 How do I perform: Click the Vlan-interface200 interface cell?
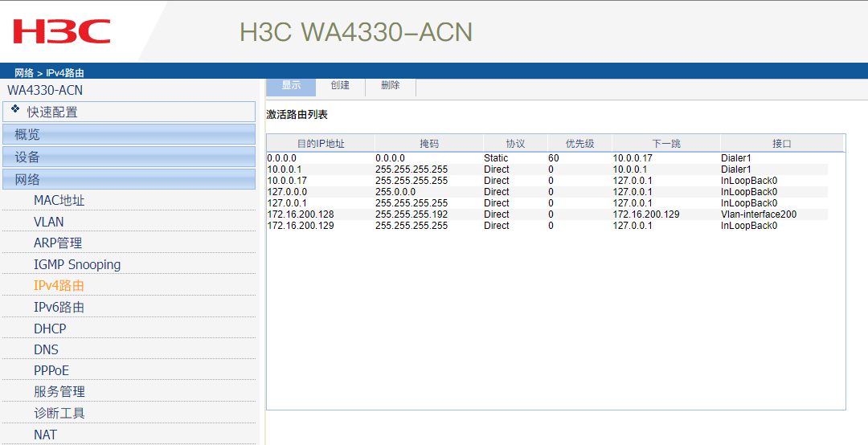(759, 214)
